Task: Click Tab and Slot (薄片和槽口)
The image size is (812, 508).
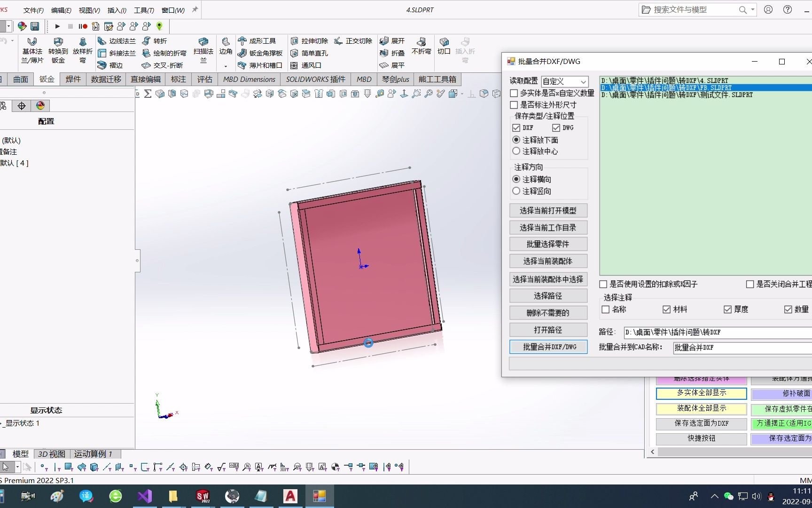Action: coord(260,65)
